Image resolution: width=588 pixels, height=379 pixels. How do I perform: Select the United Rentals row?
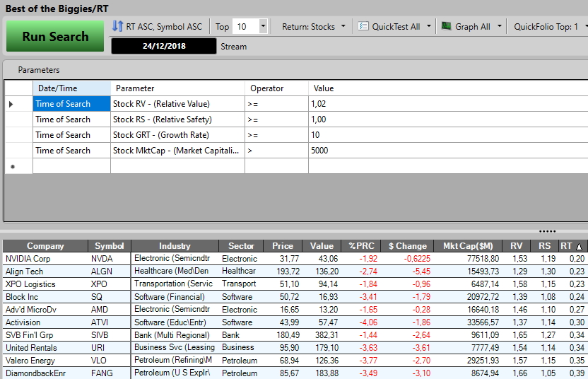(x=295, y=347)
